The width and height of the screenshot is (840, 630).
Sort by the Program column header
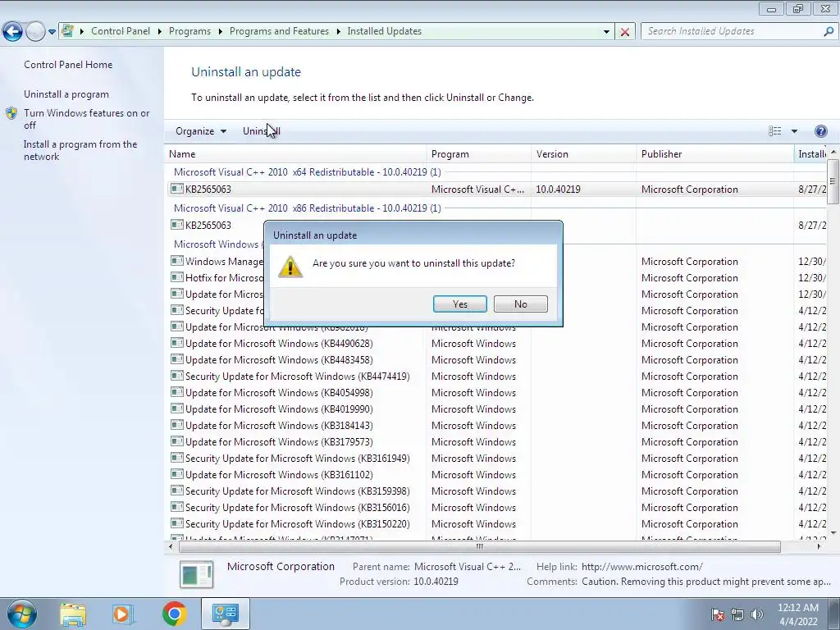[x=479, y=153]
